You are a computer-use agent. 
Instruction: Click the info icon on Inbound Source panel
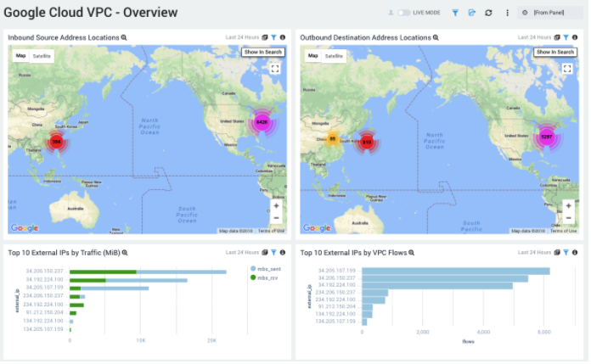pyautogui.click(x=283, y=37)
